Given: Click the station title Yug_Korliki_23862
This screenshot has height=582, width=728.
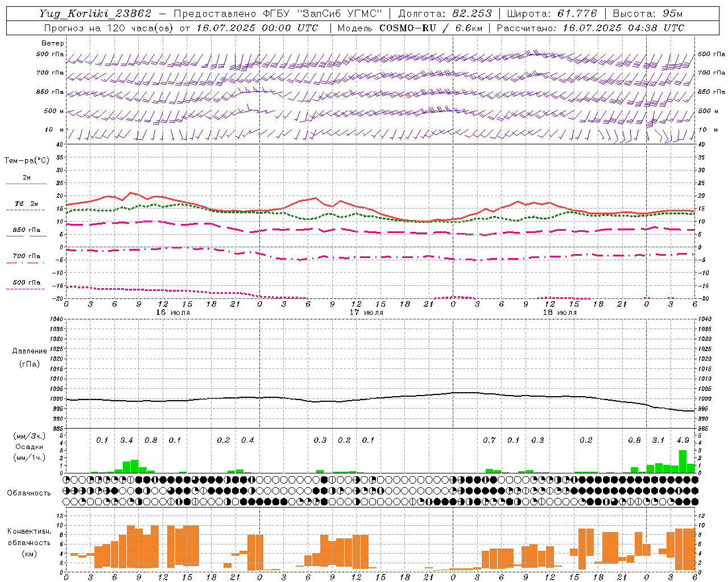Looking at the screenshot, I should 96,14.
